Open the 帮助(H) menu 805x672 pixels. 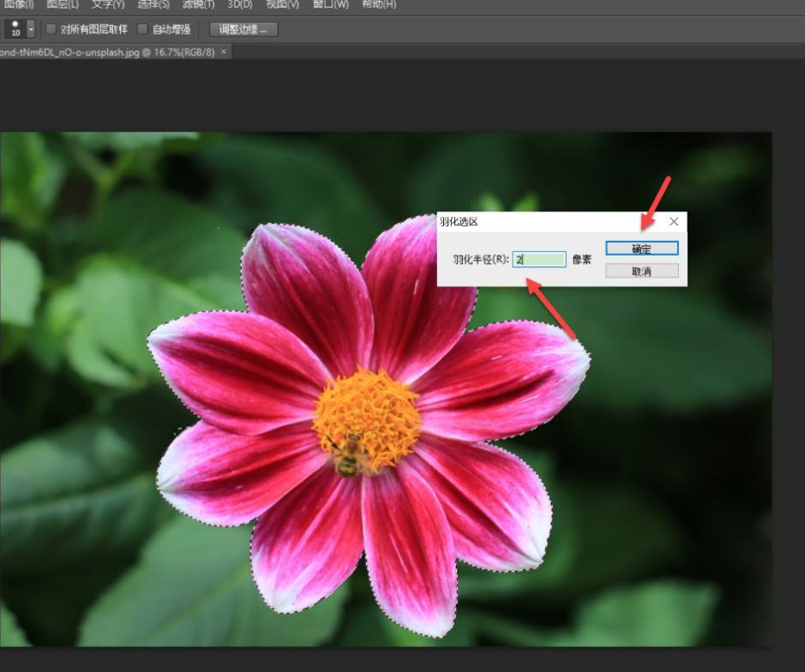[x=379, y=4]
